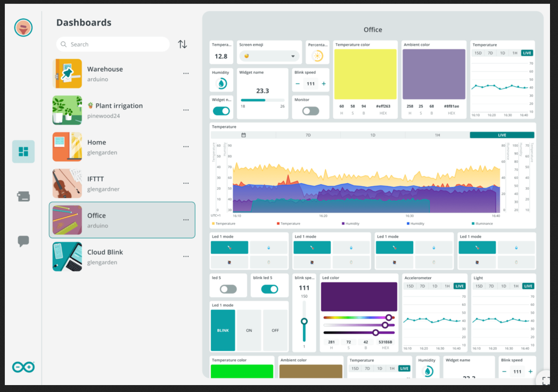Increase top Blink speed with plus
This screenshot has height=392, width=558.
324,84
